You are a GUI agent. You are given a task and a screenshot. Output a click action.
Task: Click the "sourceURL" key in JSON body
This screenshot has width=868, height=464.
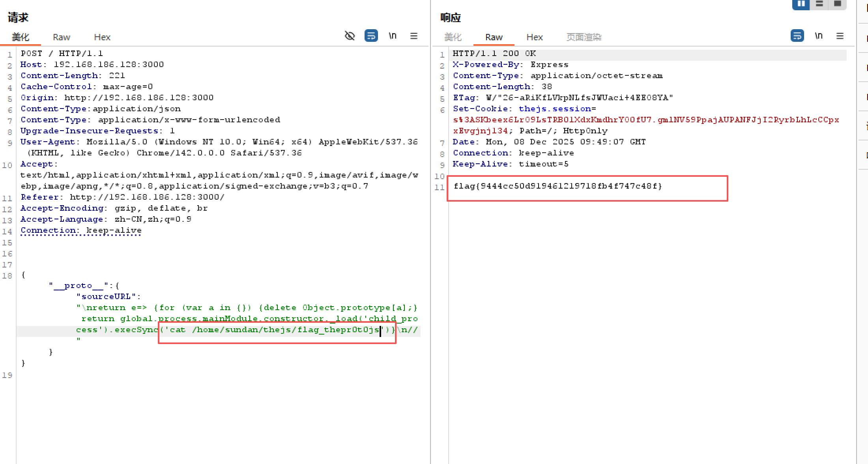[107, 296]
